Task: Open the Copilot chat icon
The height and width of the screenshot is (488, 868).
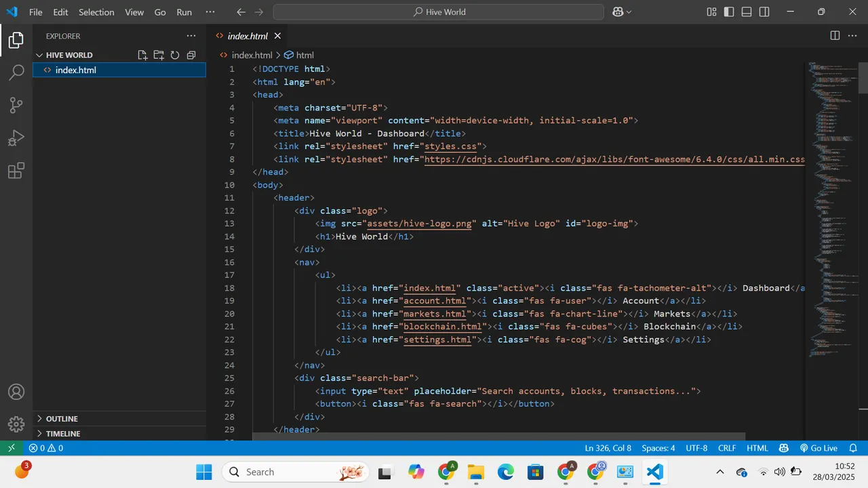Action: tap(618, 12)
